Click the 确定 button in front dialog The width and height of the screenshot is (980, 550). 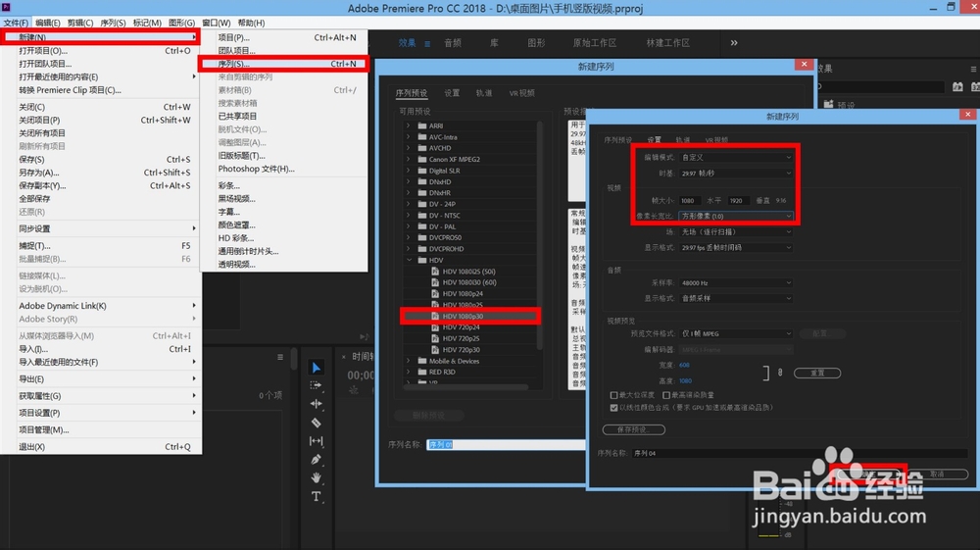(868, 475)
